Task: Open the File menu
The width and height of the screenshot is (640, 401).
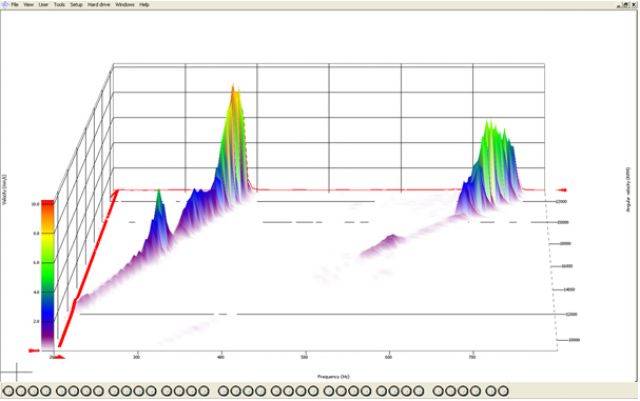Action: click(x=15, y=4)
